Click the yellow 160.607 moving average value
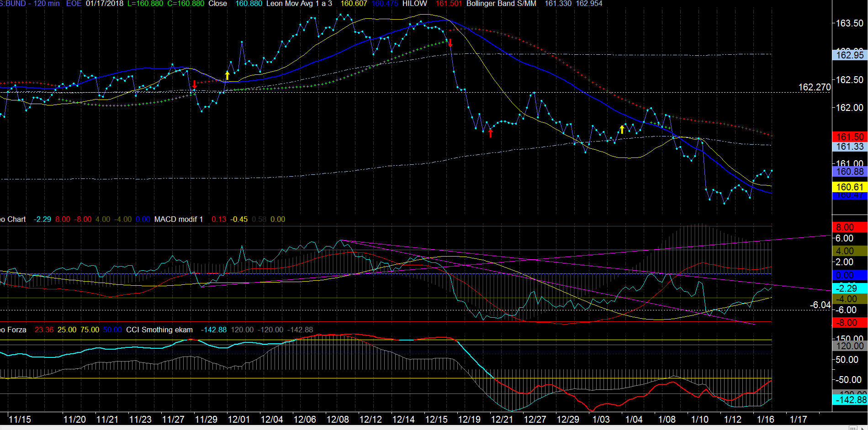 click(x=354, y=4)
